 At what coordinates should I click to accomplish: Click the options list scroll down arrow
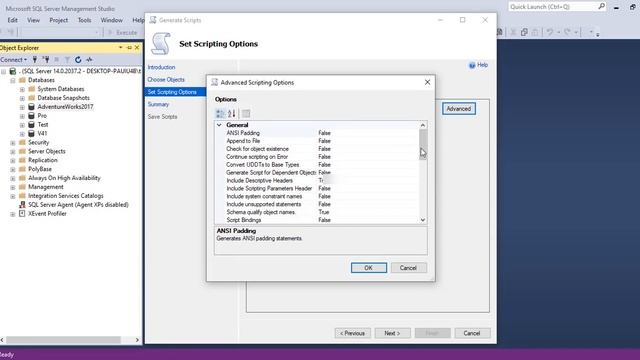[x=423, y=220]
